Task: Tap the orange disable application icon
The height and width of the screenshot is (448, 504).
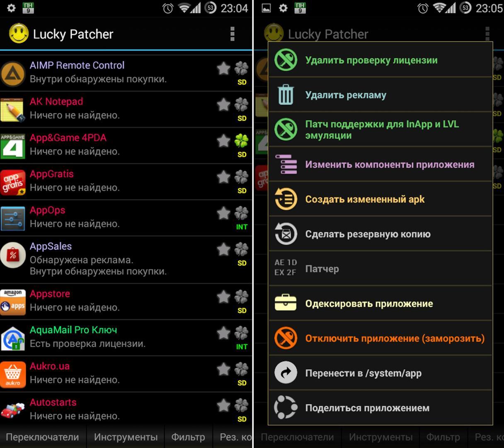Action: click(286, 338)
